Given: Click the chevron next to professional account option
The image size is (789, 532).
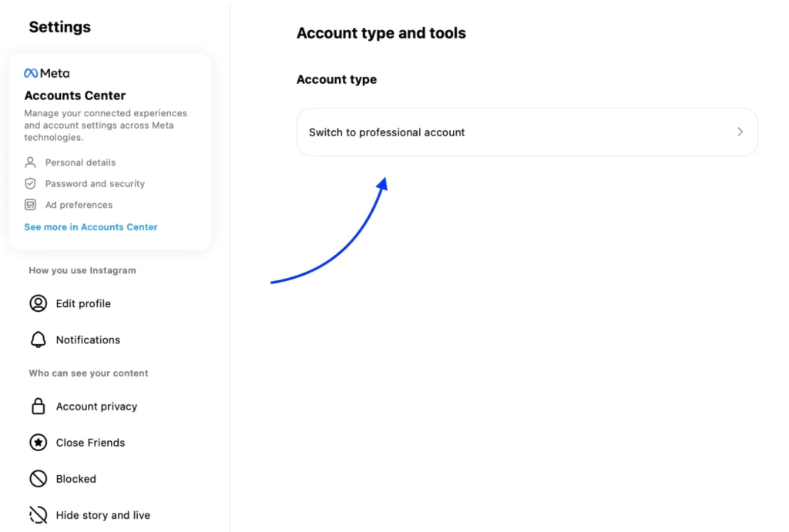Looking at the screenshot, I should [740, 132].
